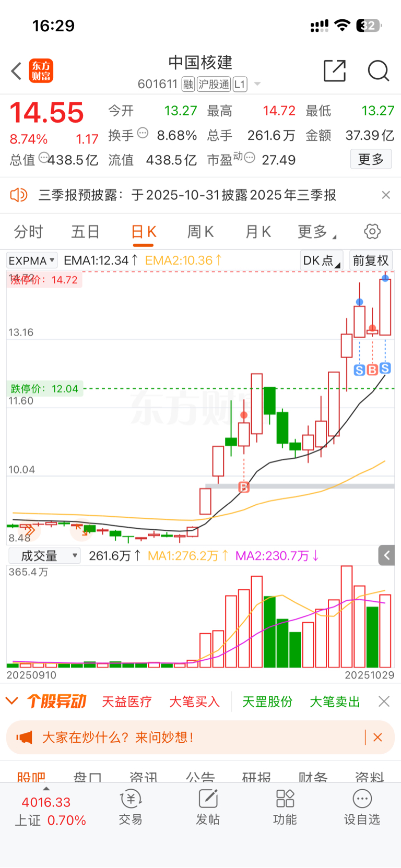Open the DK点 selector
The width and height of the screenshot is (401, 868).
click(x=321, y=260)
